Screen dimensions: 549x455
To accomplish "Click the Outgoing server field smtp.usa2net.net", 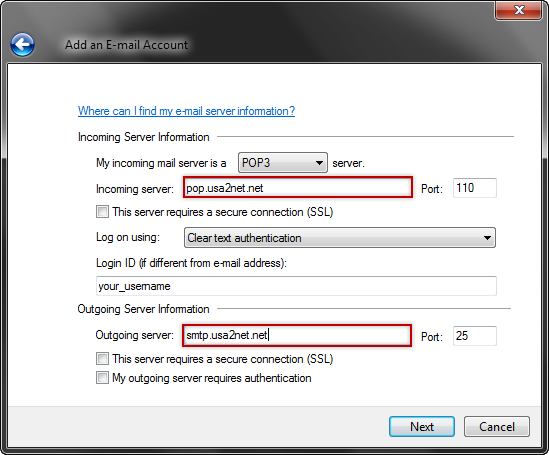I will tap(297, 335).
